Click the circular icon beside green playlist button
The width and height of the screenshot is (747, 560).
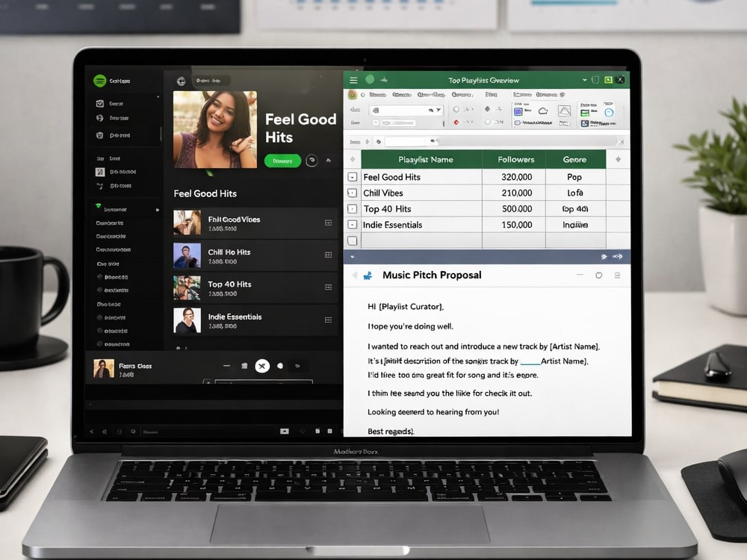click(x=312, y=161)
